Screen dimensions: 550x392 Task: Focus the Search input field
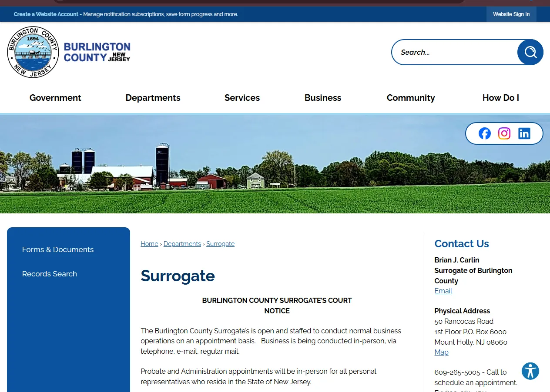pos(455,52)
